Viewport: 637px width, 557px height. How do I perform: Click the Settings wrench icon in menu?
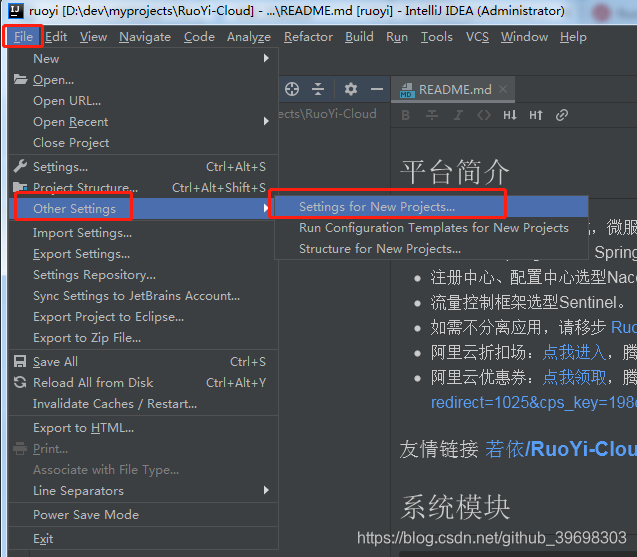20,166
